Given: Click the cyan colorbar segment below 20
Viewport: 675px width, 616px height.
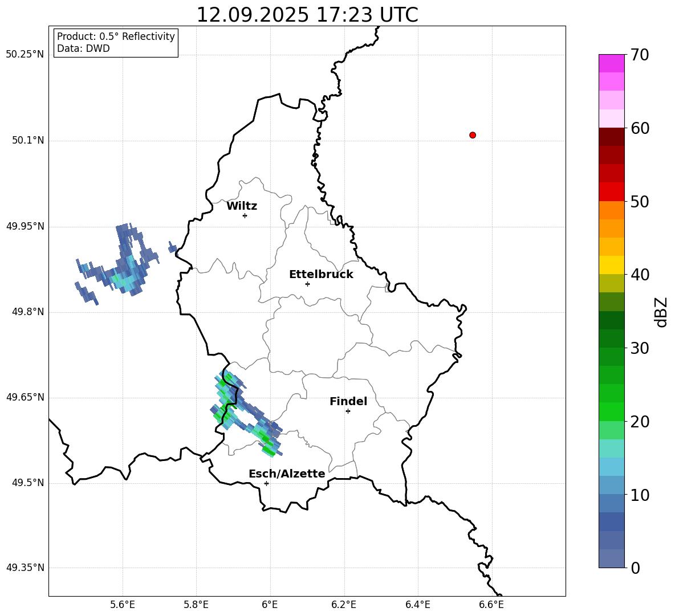Looking at the screenshot, I should 611,448.
